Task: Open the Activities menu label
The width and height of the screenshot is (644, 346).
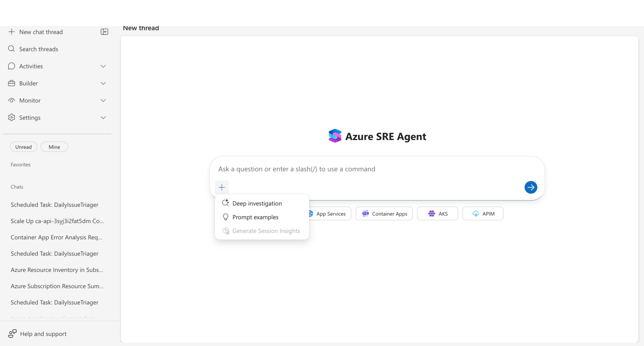Action: 31,66
